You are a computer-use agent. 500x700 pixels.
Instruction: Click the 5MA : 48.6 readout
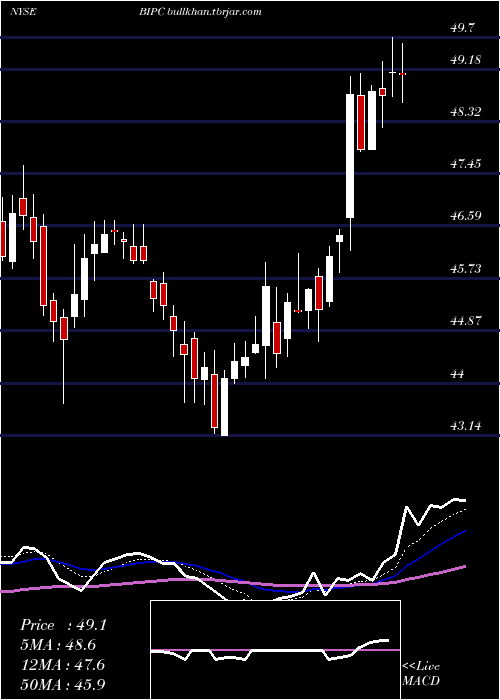tap(58, 645)
